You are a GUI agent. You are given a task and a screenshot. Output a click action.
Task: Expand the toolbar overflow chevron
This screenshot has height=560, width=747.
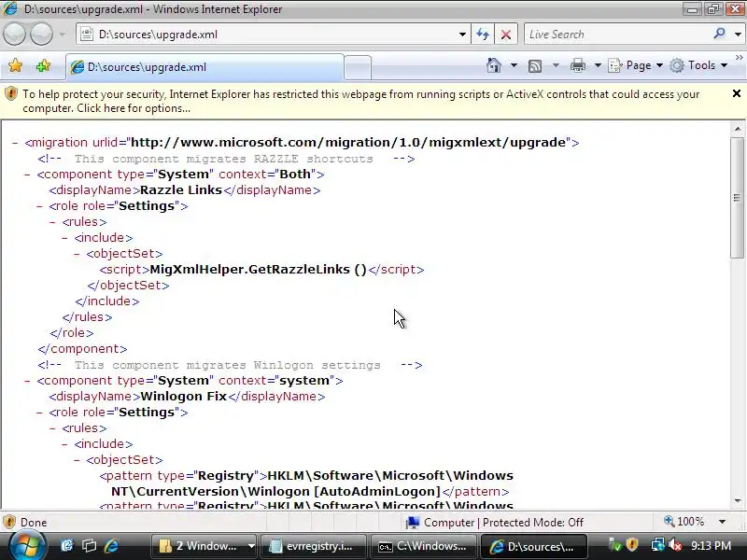pyautogui.click(x=740, y=58)
